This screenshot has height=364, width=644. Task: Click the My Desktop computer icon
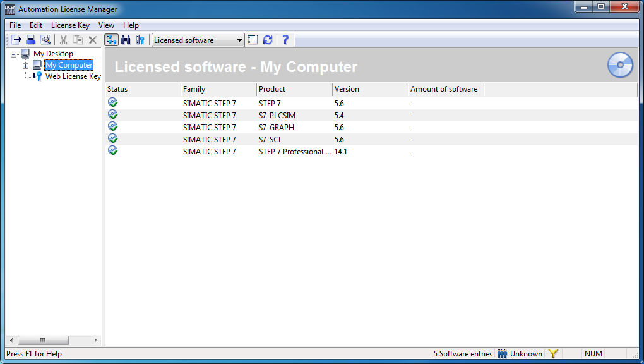click(25, 54)
